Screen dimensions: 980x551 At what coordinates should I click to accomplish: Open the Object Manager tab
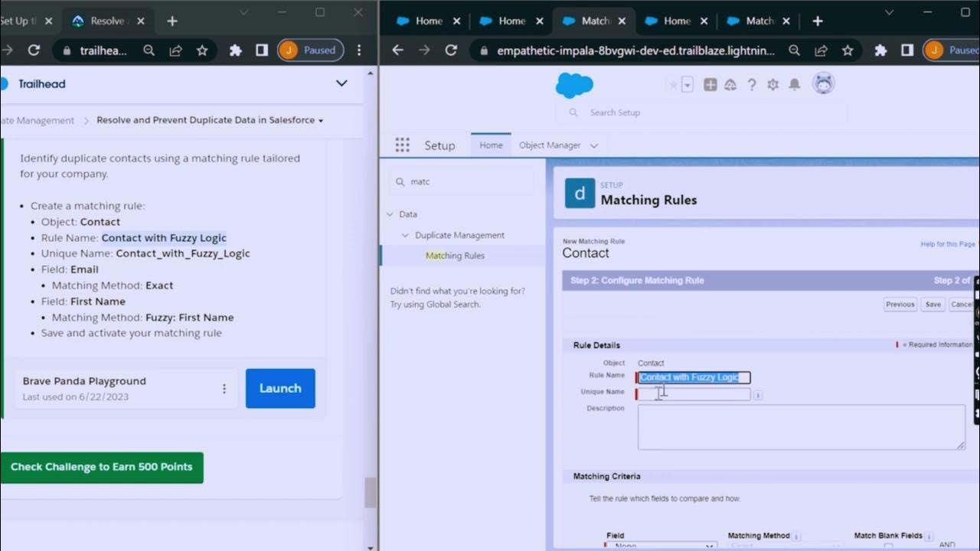550,145
